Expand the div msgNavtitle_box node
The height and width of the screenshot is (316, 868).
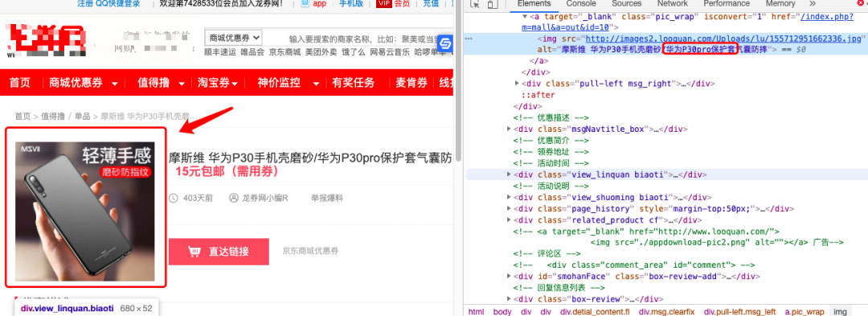coord(509,129)
